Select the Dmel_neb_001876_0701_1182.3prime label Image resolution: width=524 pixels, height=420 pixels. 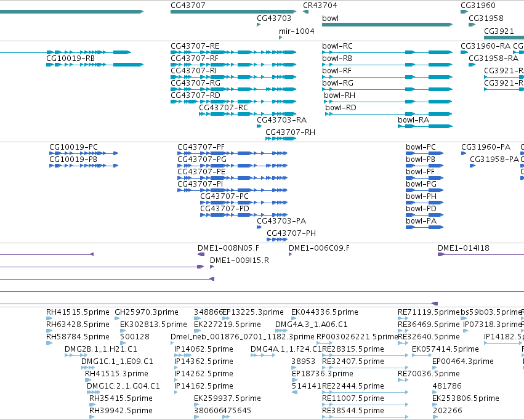[x=242, y=337]
